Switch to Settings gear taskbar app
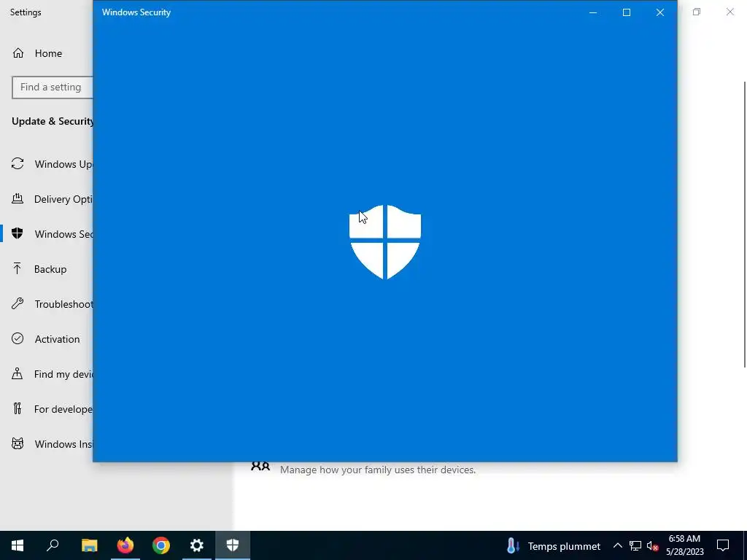 (197, 545)
